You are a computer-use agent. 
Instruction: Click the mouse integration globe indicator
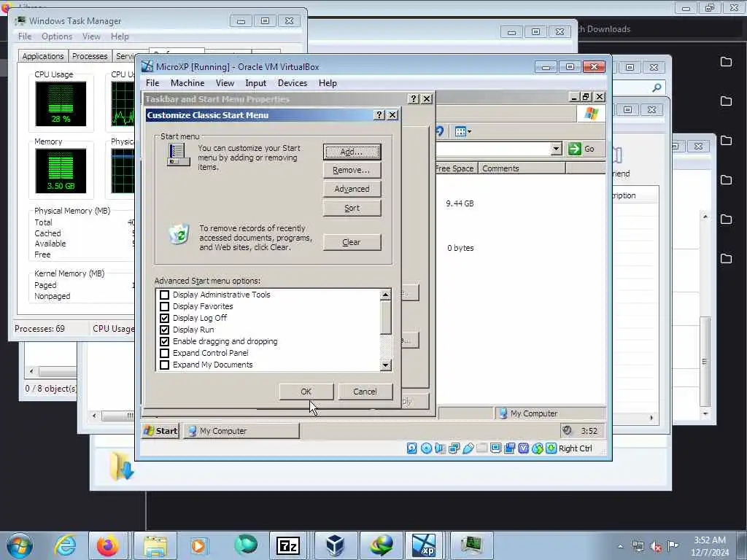[538, 448]
